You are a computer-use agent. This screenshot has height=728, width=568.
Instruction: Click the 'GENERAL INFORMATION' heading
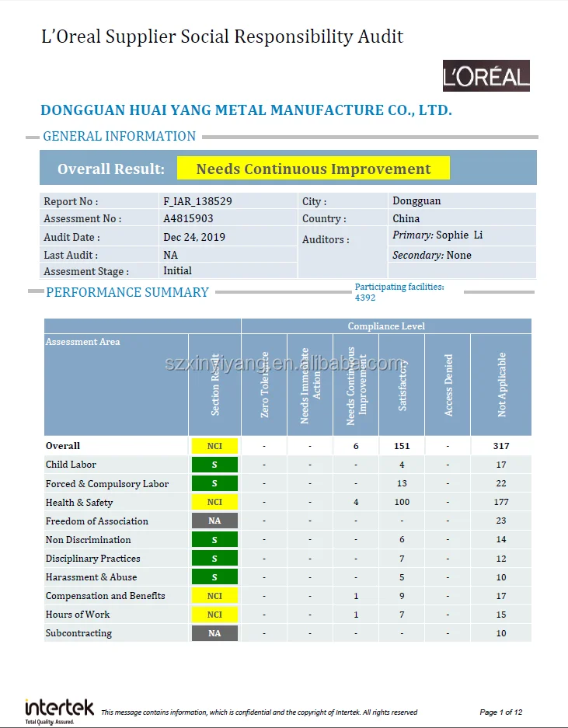point(120,136)
